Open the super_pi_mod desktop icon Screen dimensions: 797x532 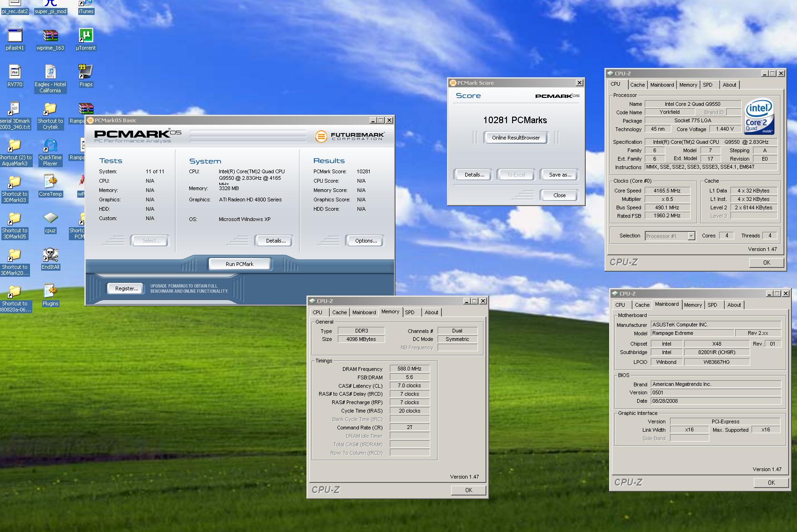click(x=50, y=7)
